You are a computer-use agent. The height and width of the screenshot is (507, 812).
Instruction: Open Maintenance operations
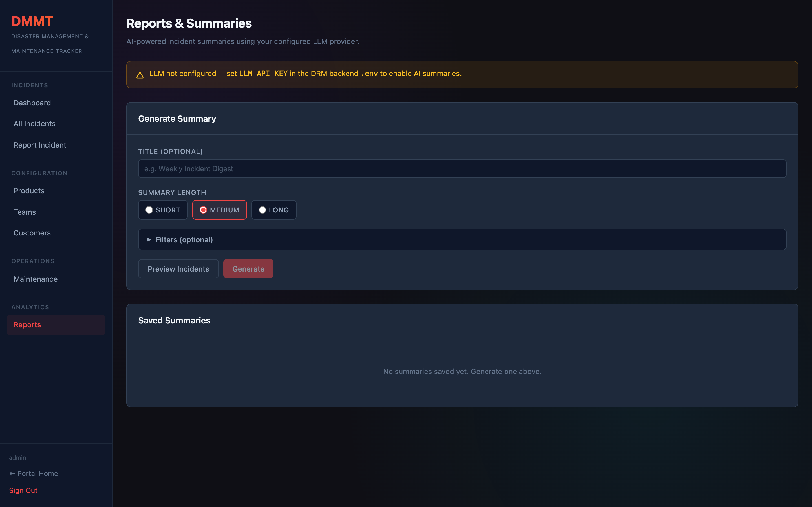[36, 279]
